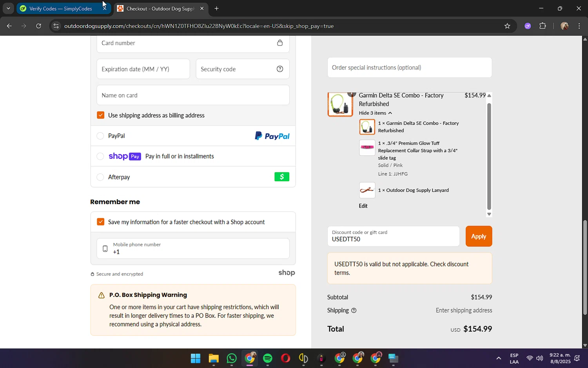Switch to the Checkout Outdoor Dog Supply tab
588x368 pixels.
160,8
